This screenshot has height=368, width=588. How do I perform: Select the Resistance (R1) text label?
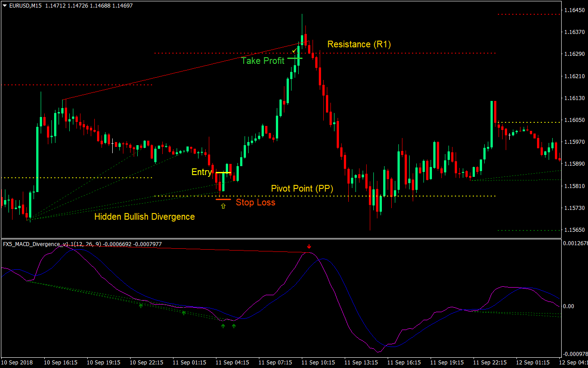click(x=359, y=44)
